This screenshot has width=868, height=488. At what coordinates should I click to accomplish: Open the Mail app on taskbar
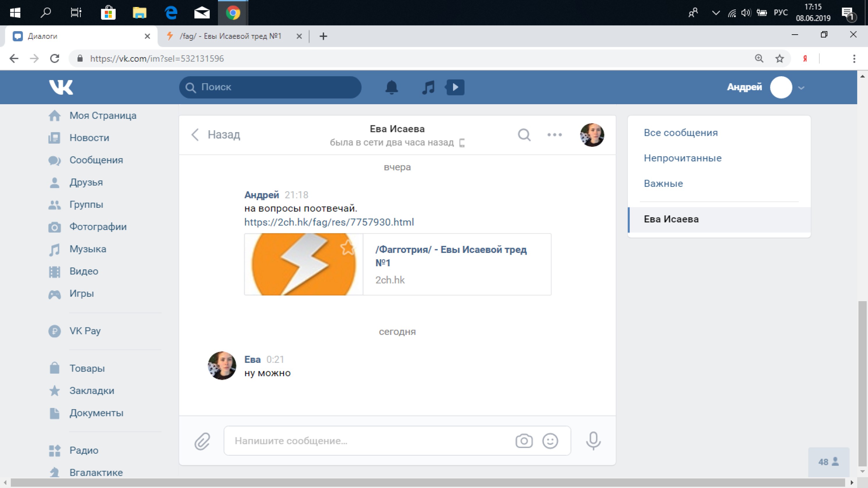[202, 13]
